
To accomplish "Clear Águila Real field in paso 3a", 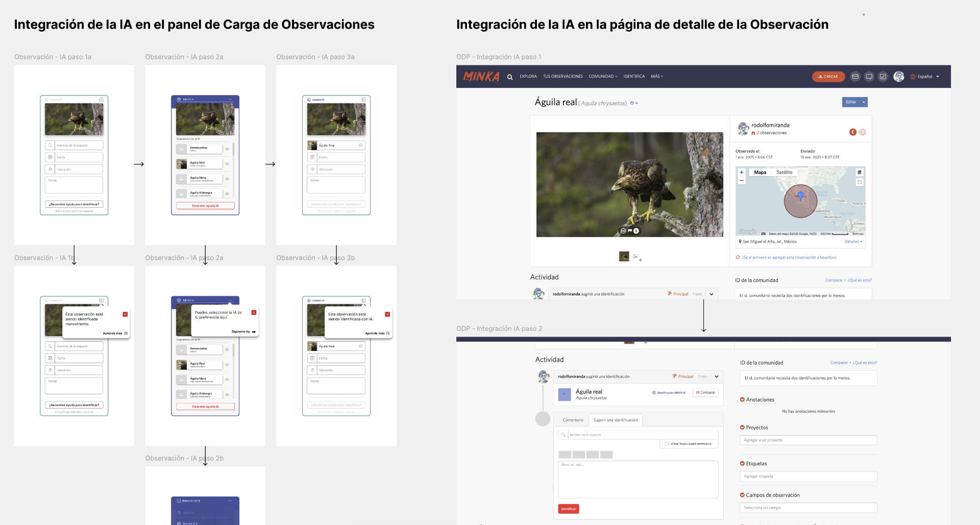I will pyautogui.click(x=361, y=146).
